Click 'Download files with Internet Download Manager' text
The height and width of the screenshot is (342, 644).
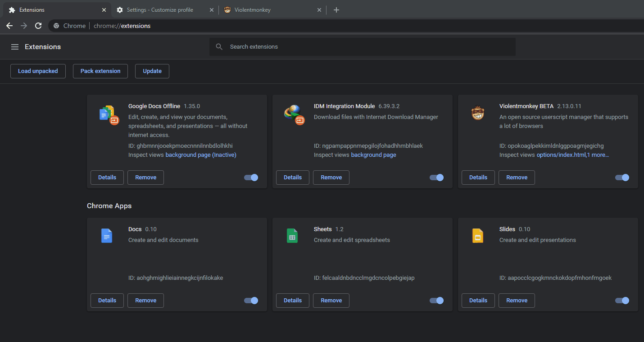tap(376, 117)
